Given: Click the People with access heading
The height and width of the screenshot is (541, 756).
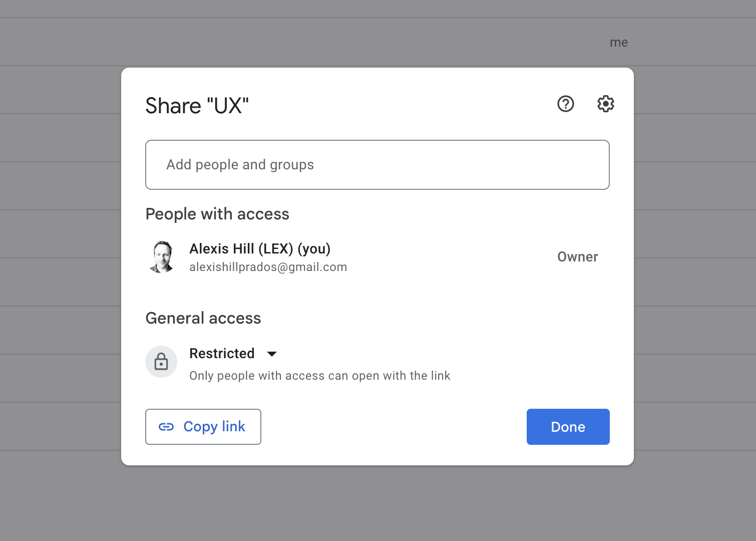Looking at the screenshot, I should coord(217,214).
